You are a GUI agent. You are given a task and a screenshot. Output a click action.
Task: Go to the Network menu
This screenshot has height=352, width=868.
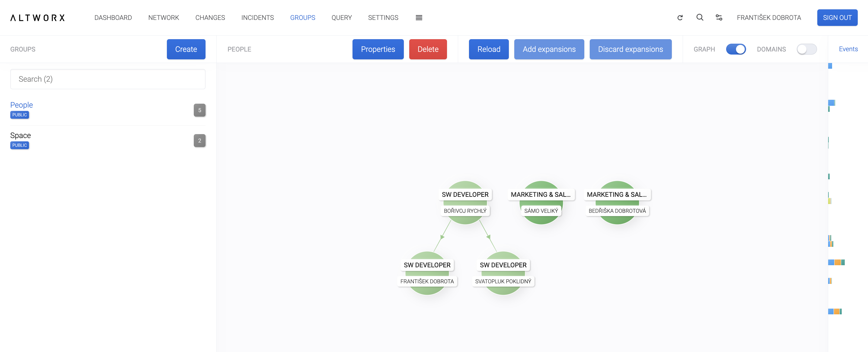pos(163,17)
